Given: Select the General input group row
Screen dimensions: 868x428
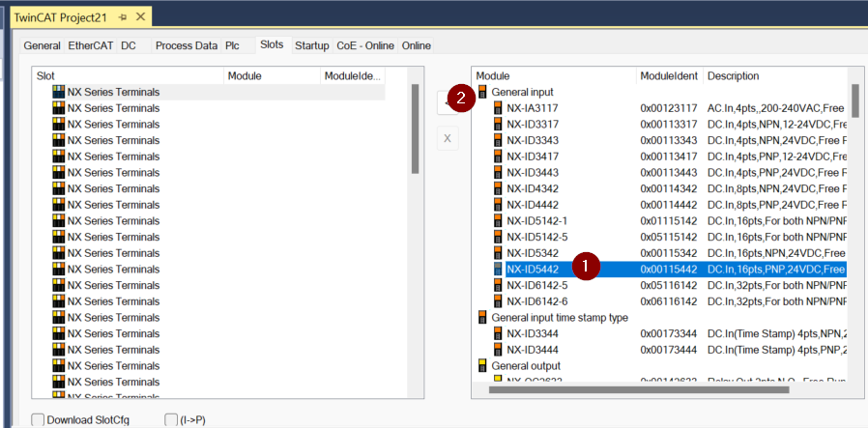Looking at the screenshot, I should pyautogui.click(x=522, y=92).
